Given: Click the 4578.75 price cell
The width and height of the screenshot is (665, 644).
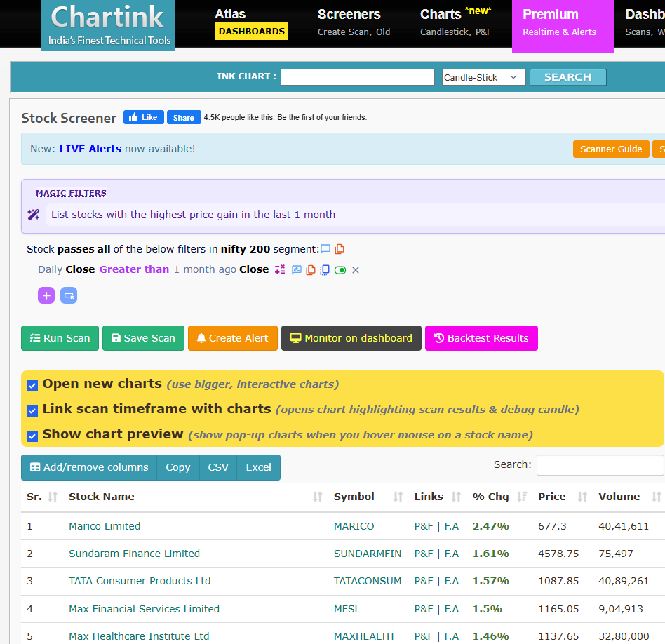Looking at the screenshot, I should coord(558,554).
